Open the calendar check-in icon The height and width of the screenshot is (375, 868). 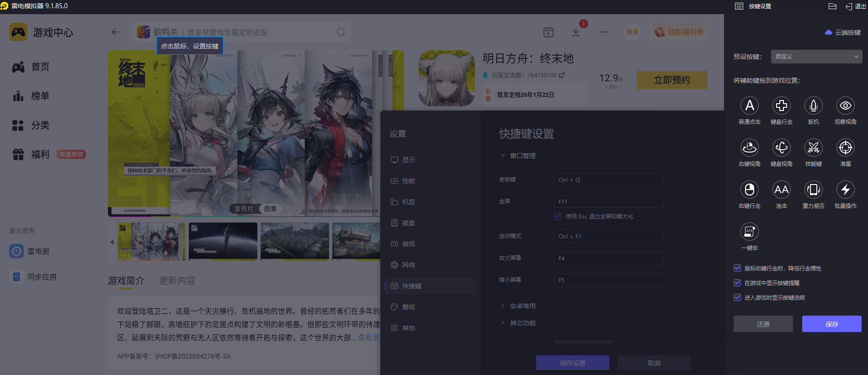[548, 32]
